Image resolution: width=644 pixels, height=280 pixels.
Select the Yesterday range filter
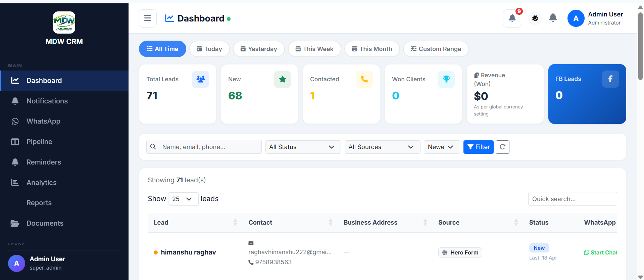click(x=259, y=49)
